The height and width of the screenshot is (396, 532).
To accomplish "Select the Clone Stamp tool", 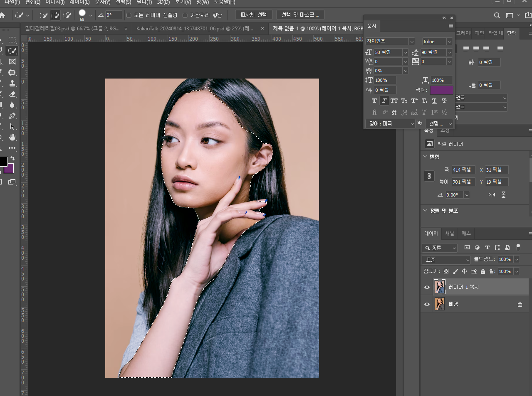I will [12, 83].
